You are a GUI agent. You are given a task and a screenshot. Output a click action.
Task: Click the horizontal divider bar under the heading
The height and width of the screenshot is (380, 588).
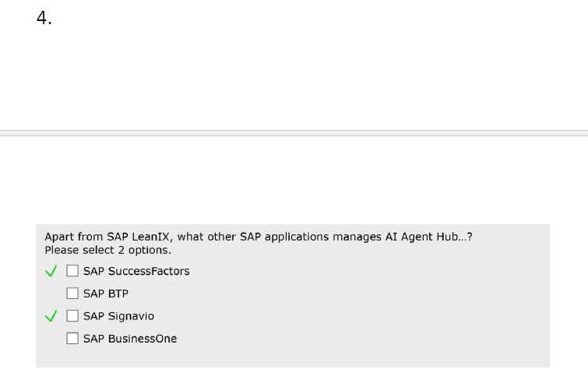click(294, 133)
